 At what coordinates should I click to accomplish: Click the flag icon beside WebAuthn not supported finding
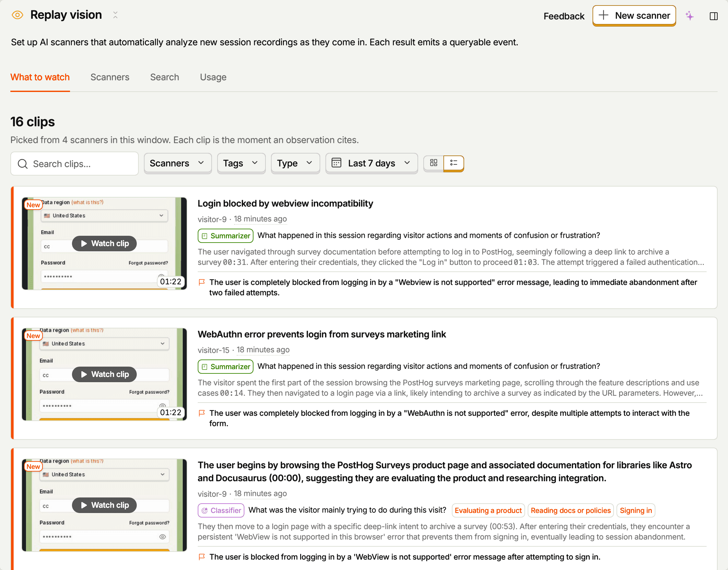coord(202,413)
